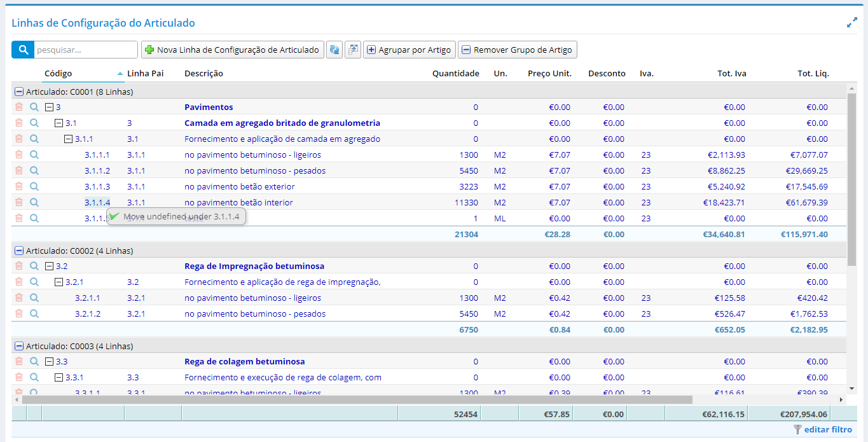Delete row 3.2 with trash icon
The width and height of the screenshot is (868, 442).
[x=19, y=266]
